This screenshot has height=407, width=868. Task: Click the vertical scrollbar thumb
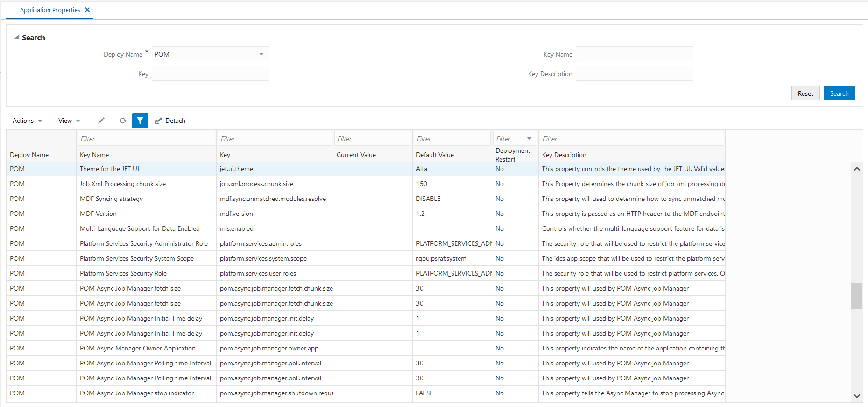coord(857,296)
